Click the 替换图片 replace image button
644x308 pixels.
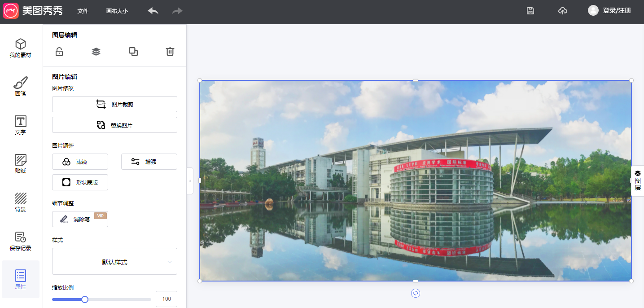coord(114,125)
